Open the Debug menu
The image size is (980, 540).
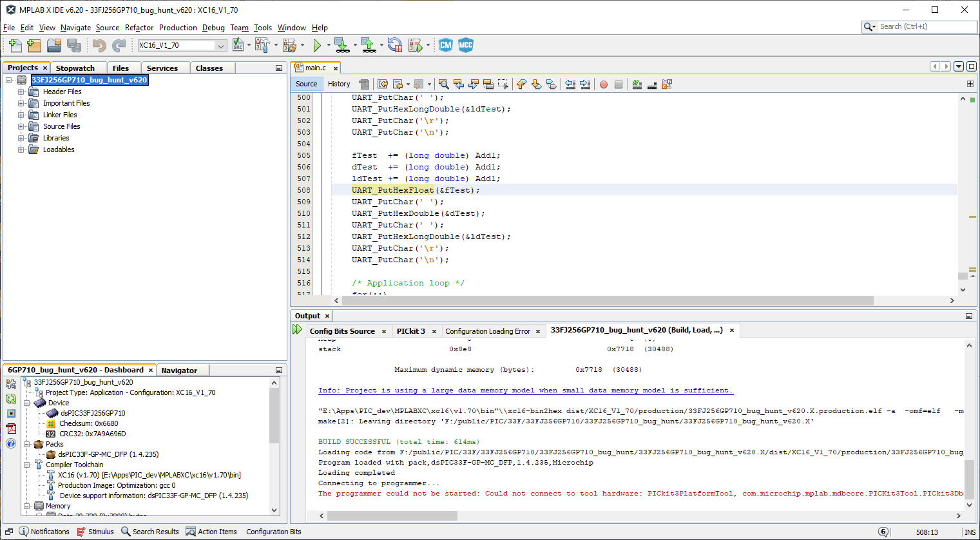pyautogui.click(x=213, y=28)
